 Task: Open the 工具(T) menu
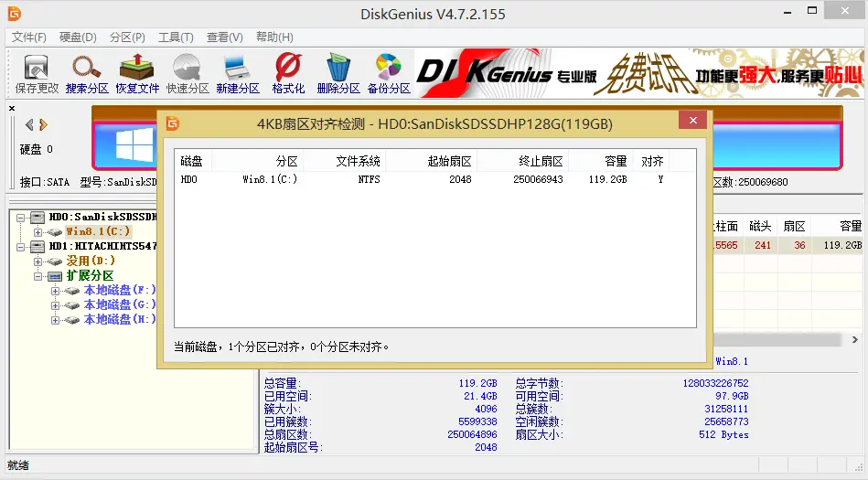coord(176,37)
